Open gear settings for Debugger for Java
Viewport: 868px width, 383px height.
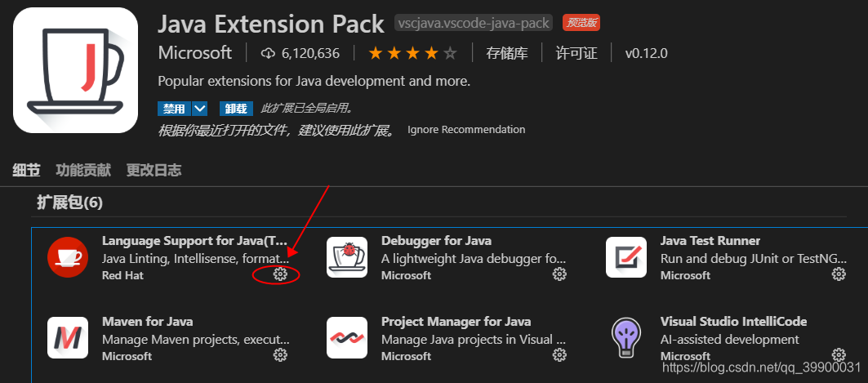[559, 274]
